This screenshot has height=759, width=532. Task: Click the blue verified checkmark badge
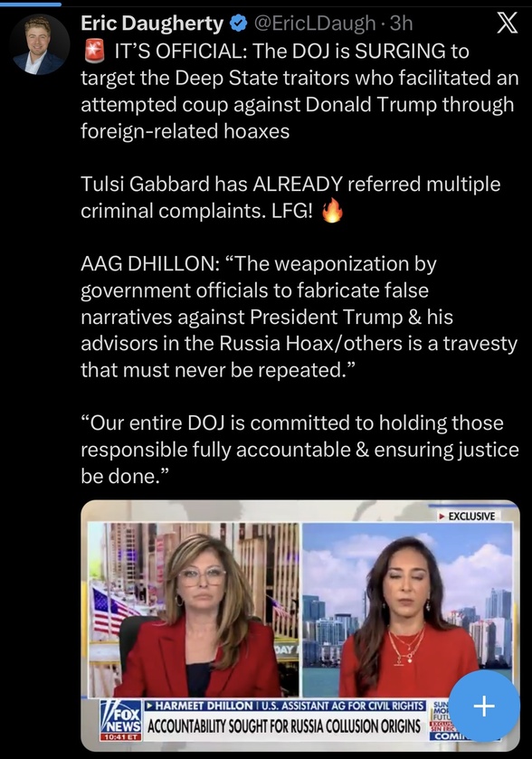click(238, 24)
